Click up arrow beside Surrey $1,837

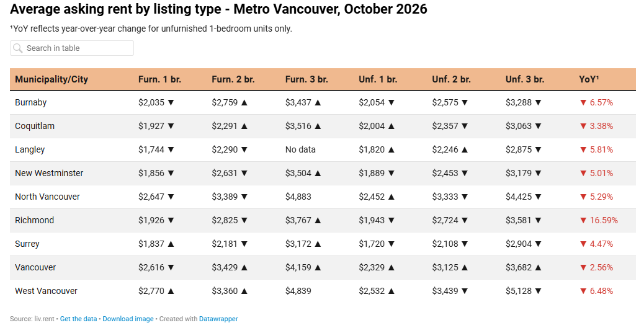click(171, 244)
